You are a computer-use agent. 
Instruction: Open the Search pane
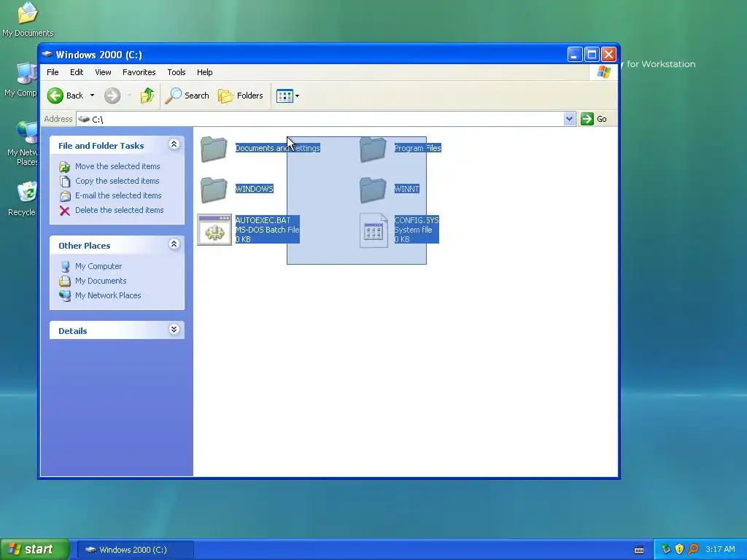point(187,96)
